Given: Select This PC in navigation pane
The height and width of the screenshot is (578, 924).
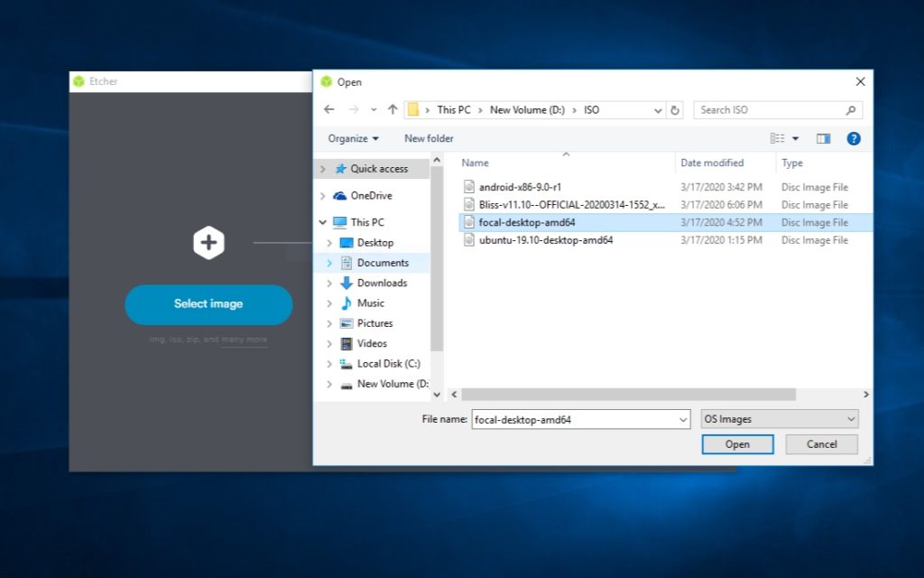Looking at the screenshot, I should [x=366, y=222].
